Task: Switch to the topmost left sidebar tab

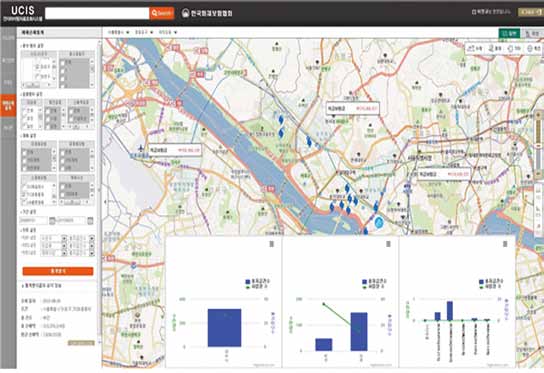Action: tap(8, 37)
